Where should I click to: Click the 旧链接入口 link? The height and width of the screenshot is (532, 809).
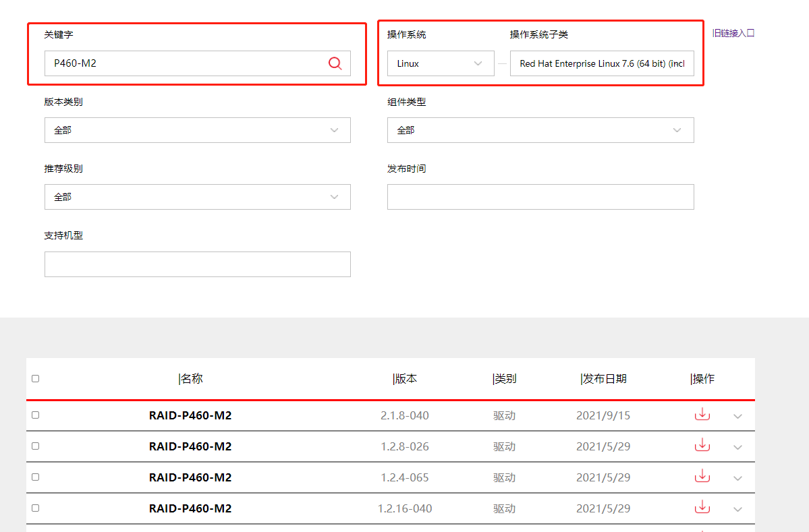(733, 33)
